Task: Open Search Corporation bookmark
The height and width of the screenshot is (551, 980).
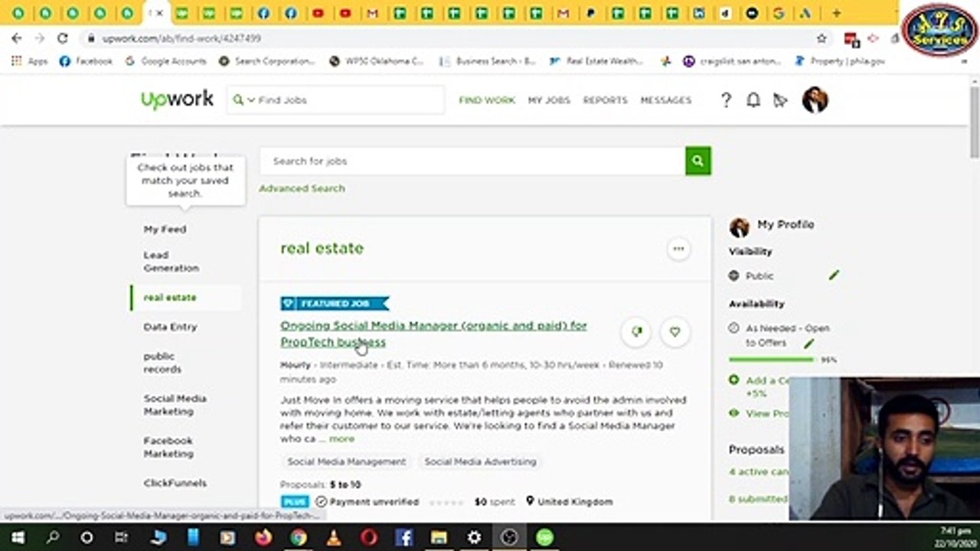Action: click(266, 61)
